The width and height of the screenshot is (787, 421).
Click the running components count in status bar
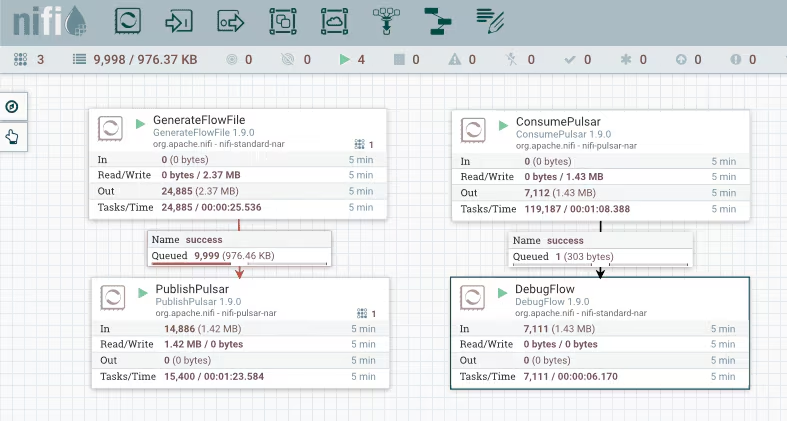tap(353, 60)
